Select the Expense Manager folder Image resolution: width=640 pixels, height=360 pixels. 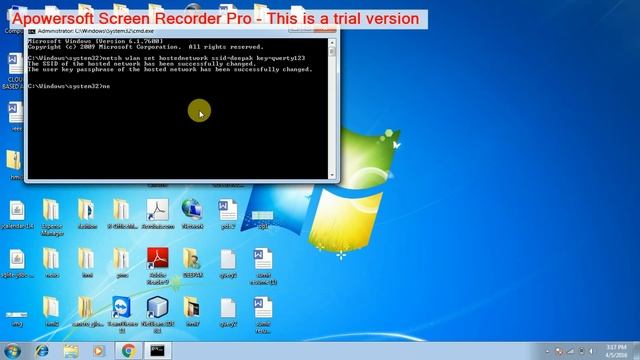point(52,217)
